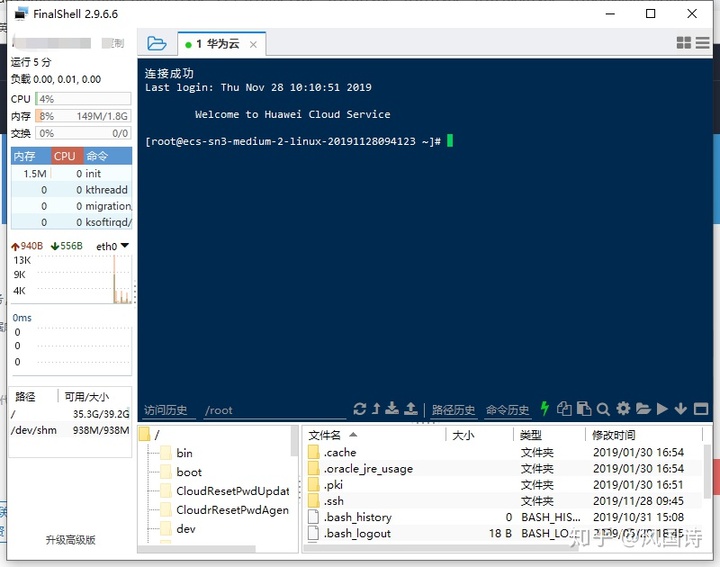Click the /dev/shm disk row
The width and height of the screenshot is (720, 567).
pos(70,430)
